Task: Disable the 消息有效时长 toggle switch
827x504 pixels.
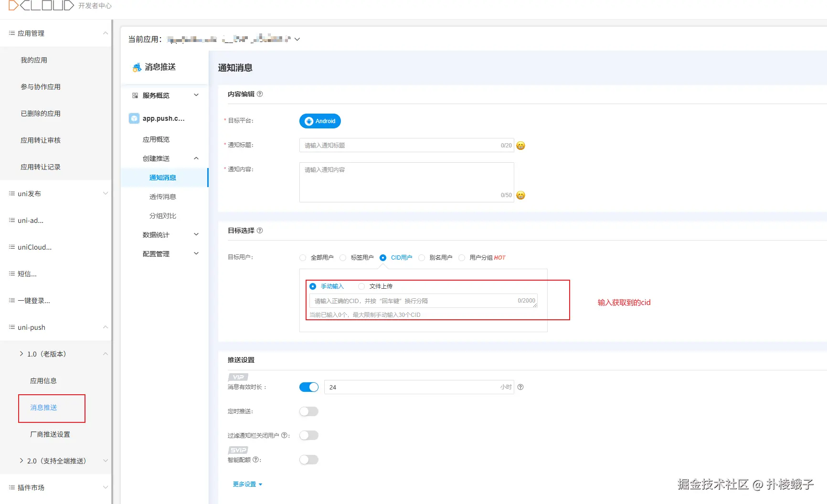Action: coord(309,387)
